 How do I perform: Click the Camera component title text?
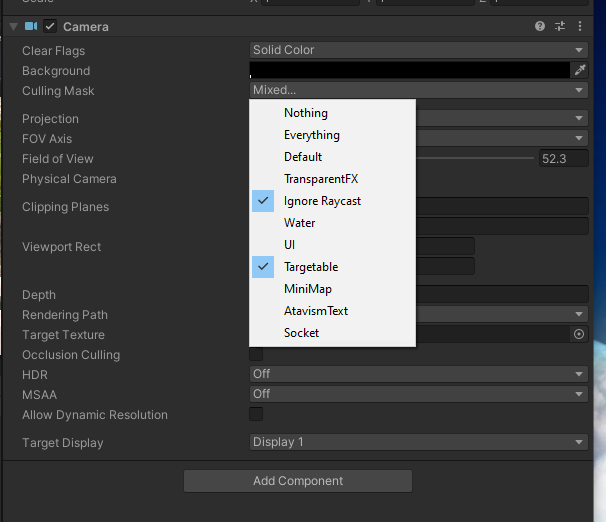pos(86,27)
